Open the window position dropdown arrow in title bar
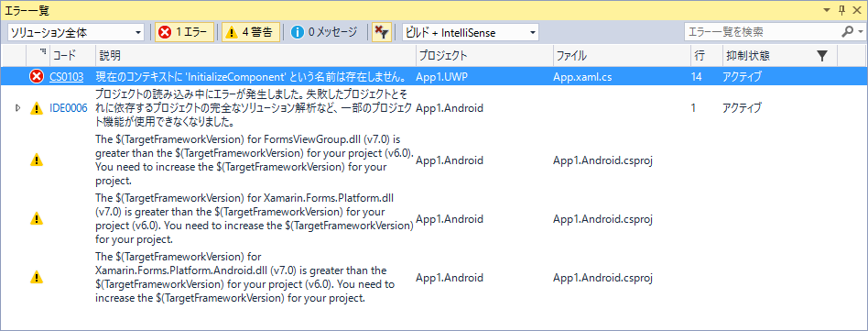This screenshot has height=331, width=868. (827, 10)
